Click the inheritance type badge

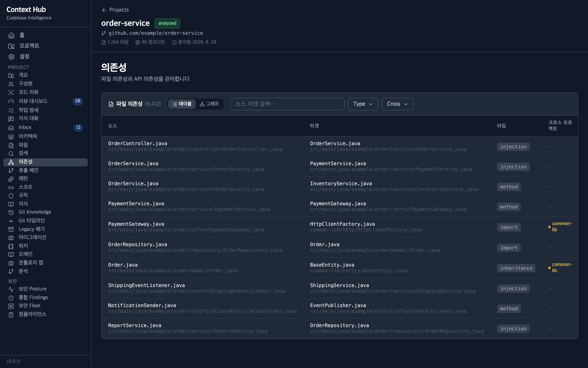pyautogui.click(x=516, y=268)
